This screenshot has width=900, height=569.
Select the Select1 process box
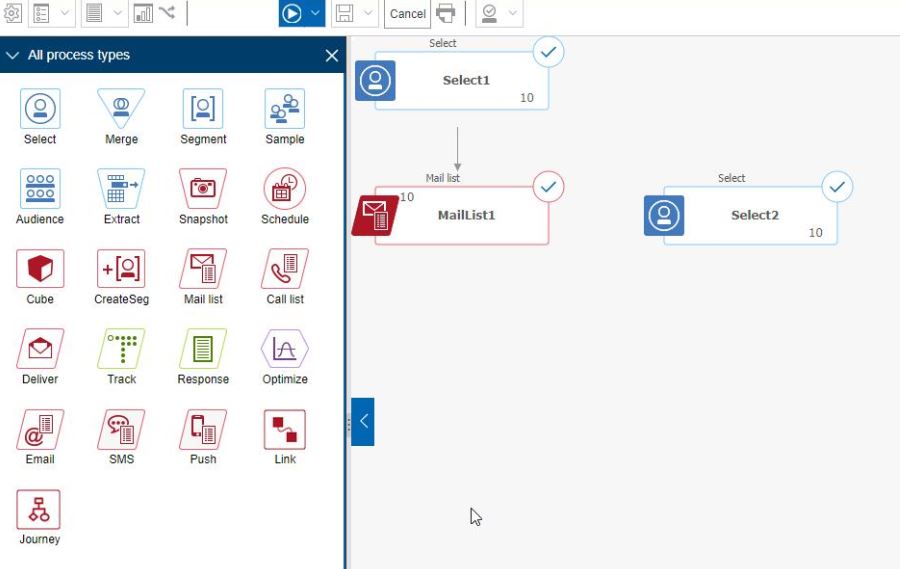(x=462, y=81)
